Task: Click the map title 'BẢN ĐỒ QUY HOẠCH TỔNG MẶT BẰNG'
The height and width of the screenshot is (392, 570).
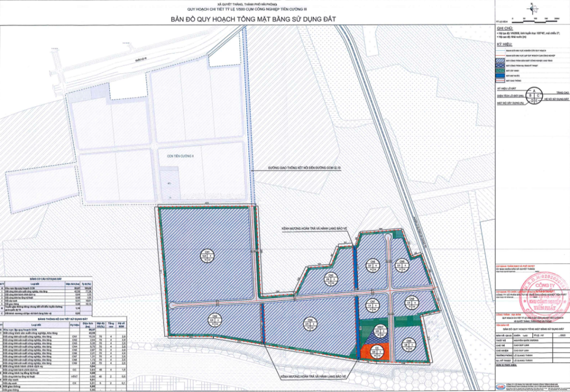Action: (254, 19)
